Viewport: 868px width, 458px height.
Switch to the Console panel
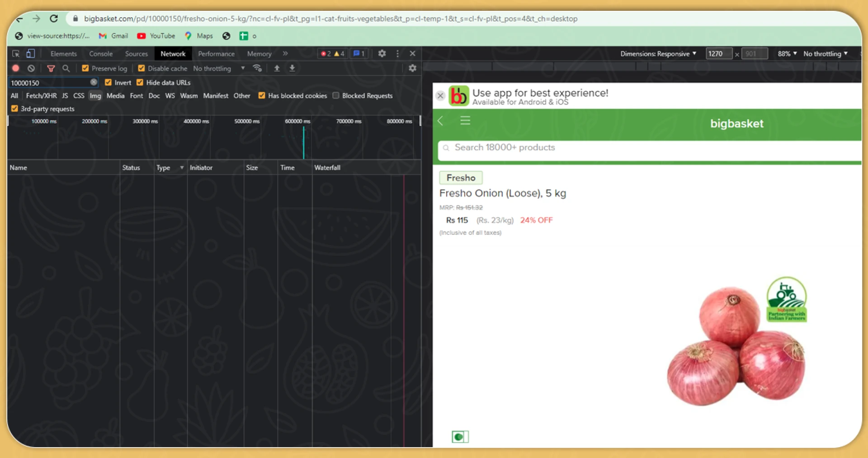click(x=100, y=53)
